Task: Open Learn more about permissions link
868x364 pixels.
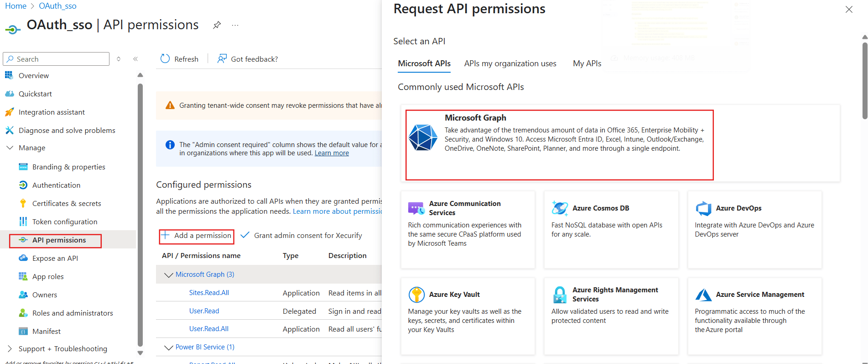Action: pos(338,211)
